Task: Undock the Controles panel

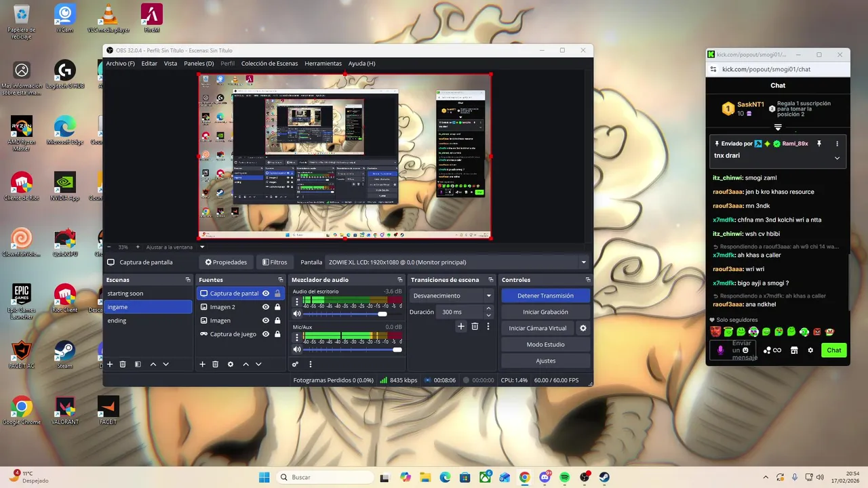Action: (x=587, y=280)
